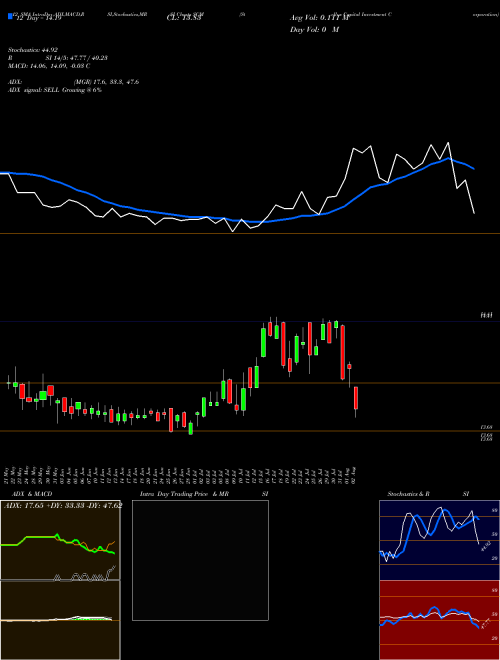The image size is (500, 660).
Task: Click the 'Stochastics & R' panel title
Action: coord(408,494)
